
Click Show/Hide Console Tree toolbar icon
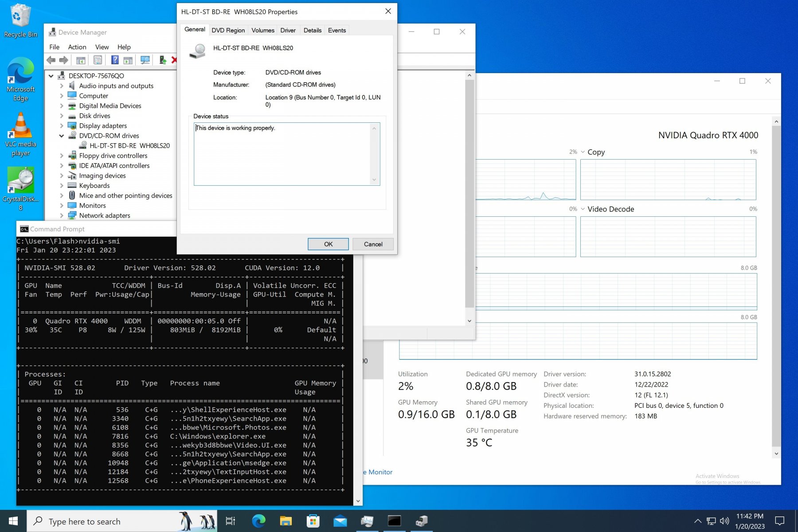[81, 60]
